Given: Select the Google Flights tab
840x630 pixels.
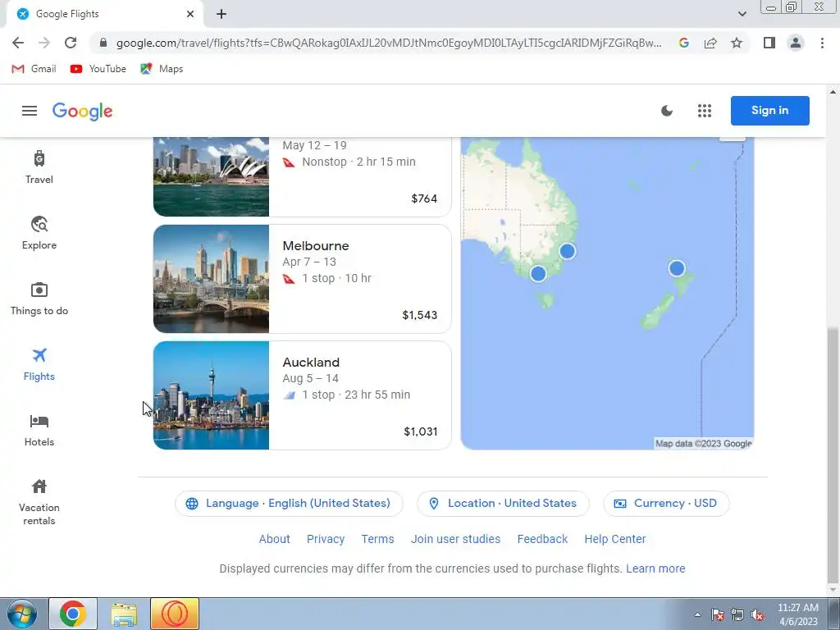Looking at the screenshot, I should click(104, 14).
